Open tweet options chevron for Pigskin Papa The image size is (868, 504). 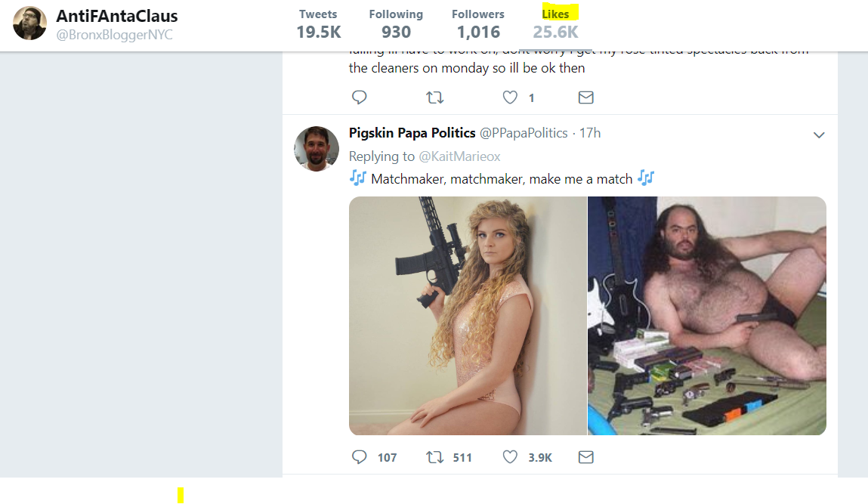[x=819, y=135]
